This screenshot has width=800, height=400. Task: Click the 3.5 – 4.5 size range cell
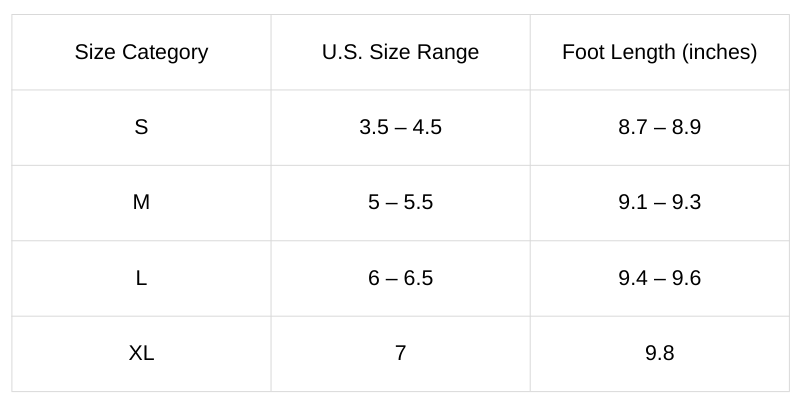(x=401, y=127)
